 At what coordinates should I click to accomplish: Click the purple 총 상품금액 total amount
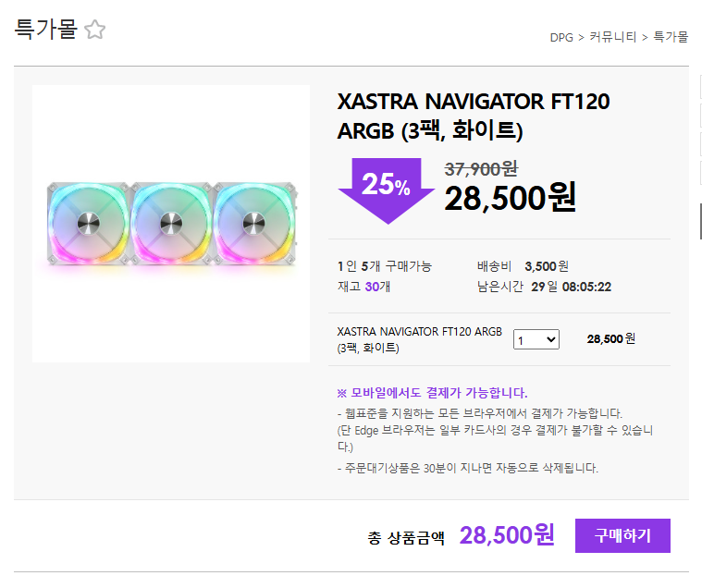506,535
